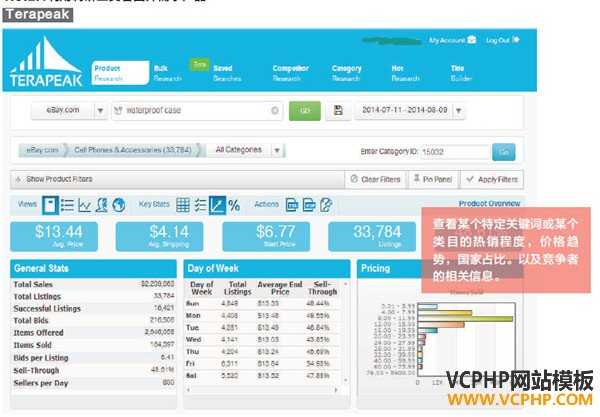The image size is (600, 417).
Task: Switch to the list view icon
Action: (x=67, y=205)
